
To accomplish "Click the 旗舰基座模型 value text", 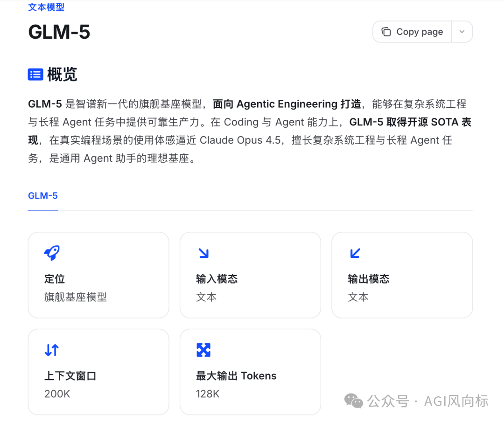I will pos(76,297).
